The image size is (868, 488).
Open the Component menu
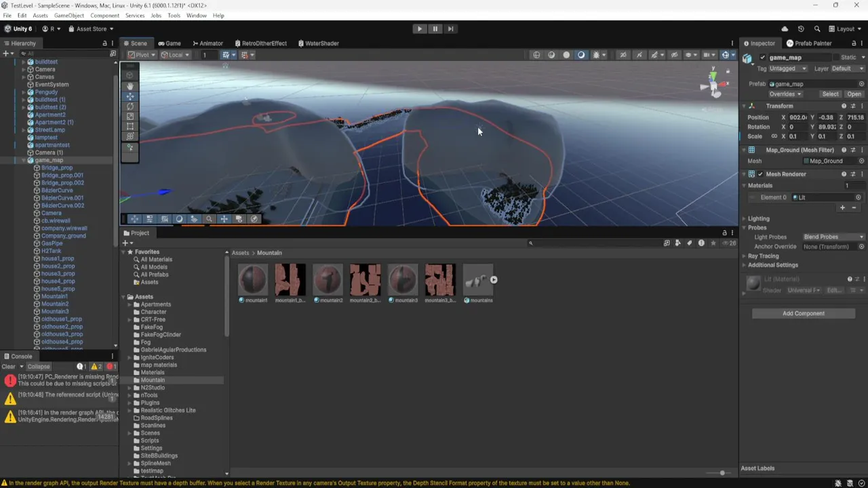(104, 15)
